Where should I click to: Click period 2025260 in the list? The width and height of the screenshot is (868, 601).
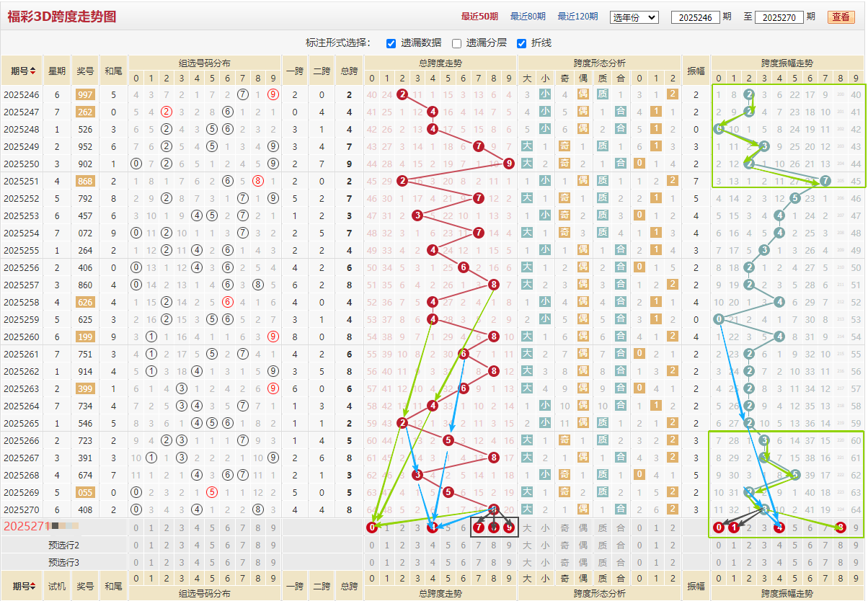[22, 337]
